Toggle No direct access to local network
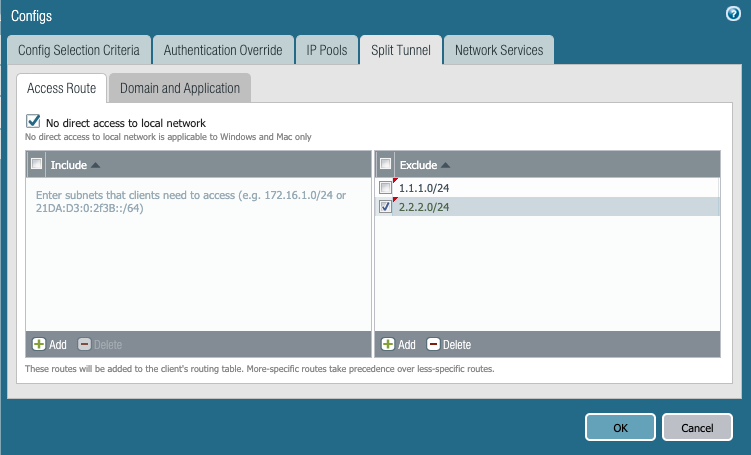 point(33,122)
